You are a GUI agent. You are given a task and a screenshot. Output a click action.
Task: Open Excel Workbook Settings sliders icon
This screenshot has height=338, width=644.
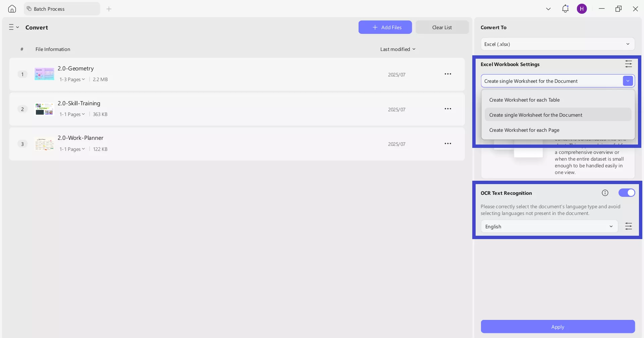click(628, 64)
